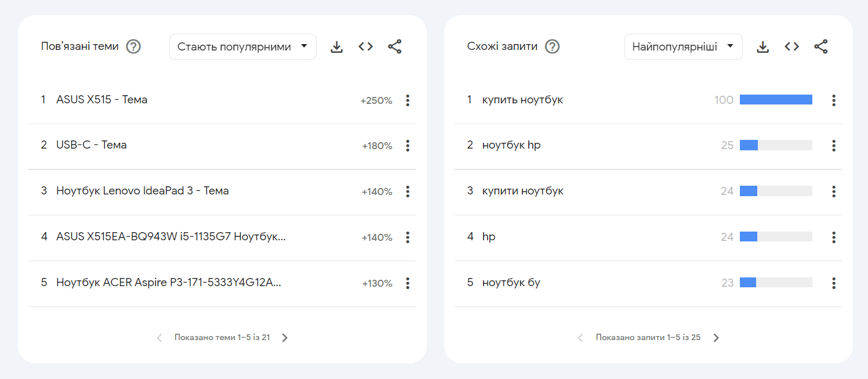Open more options for ASUS X515 row
The width and height of the screenshot is (868, 379).
(408, 100)
